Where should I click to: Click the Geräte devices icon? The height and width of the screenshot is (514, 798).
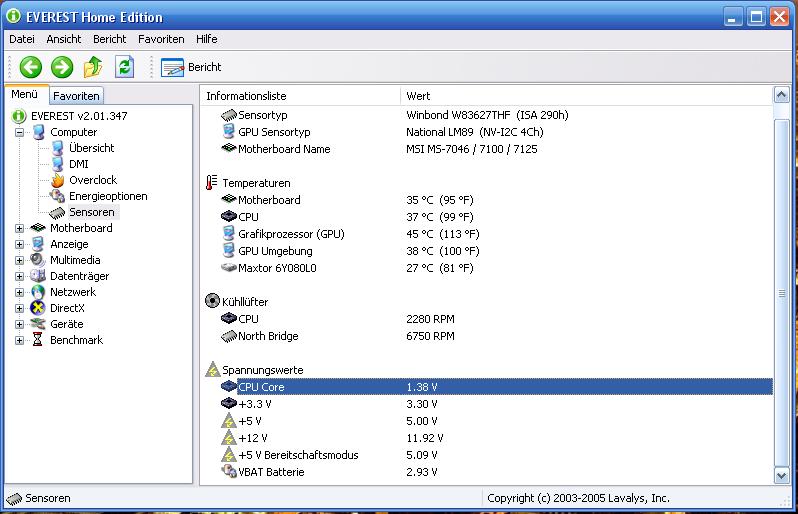pos(38,324)
